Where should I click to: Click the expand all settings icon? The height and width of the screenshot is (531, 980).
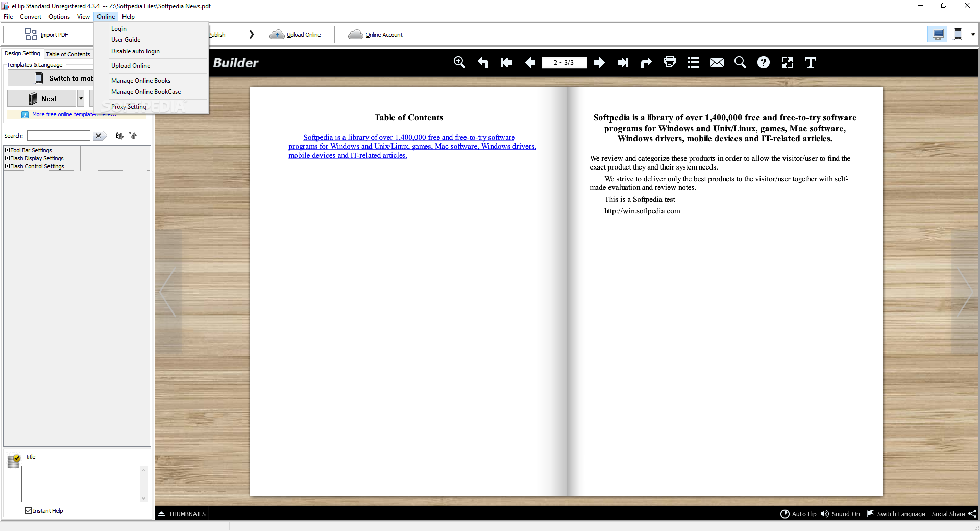click(x=119, y=136)
